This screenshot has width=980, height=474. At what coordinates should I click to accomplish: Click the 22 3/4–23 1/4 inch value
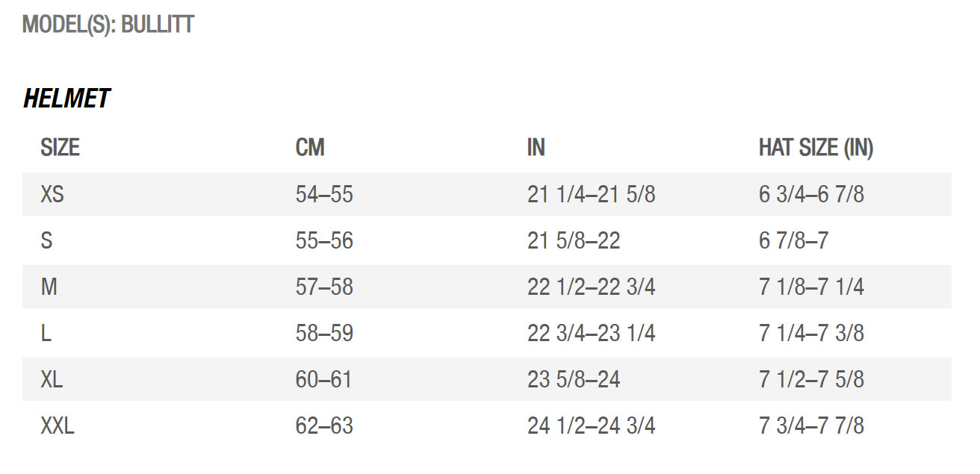591,334
